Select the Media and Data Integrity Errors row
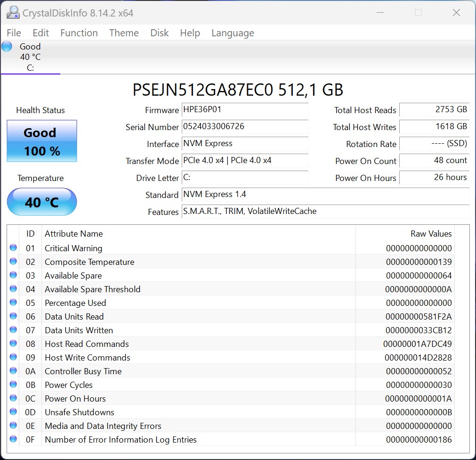The height and width of the screenshot is (460, 476). (x=188, y=426)
